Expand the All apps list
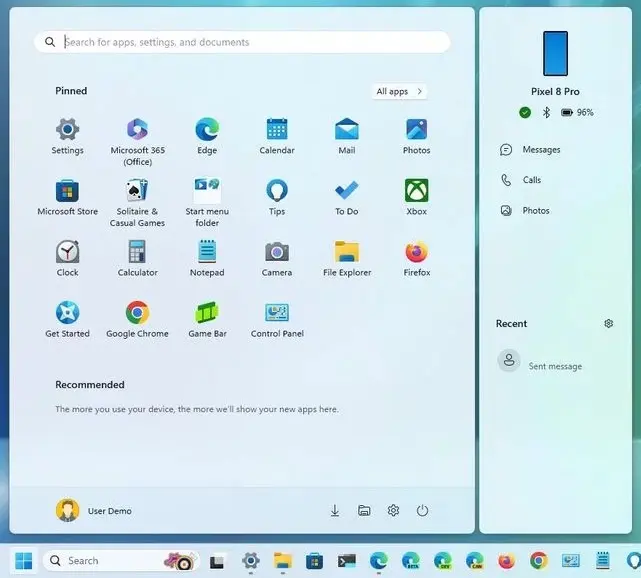Screen dimensions: 641x578 [400, 91]
